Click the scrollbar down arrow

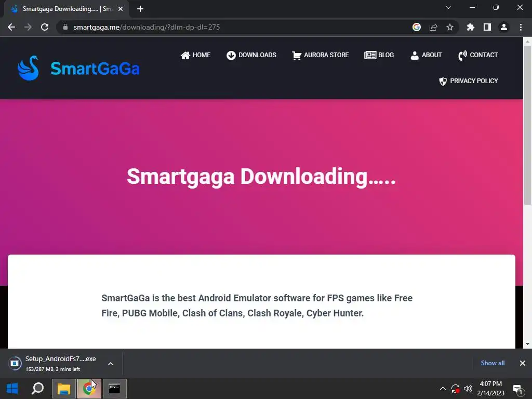coord(527,344)
